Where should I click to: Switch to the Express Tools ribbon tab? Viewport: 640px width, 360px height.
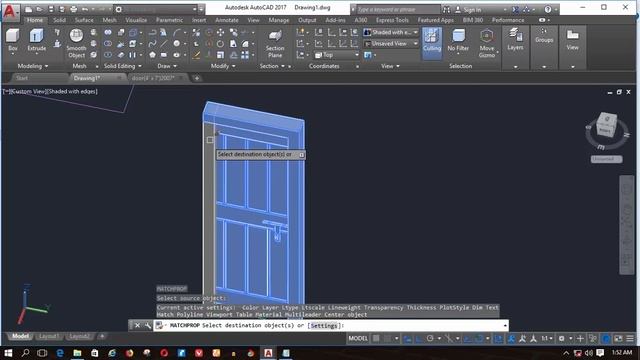pyautogui.click(x=392, y=20)
